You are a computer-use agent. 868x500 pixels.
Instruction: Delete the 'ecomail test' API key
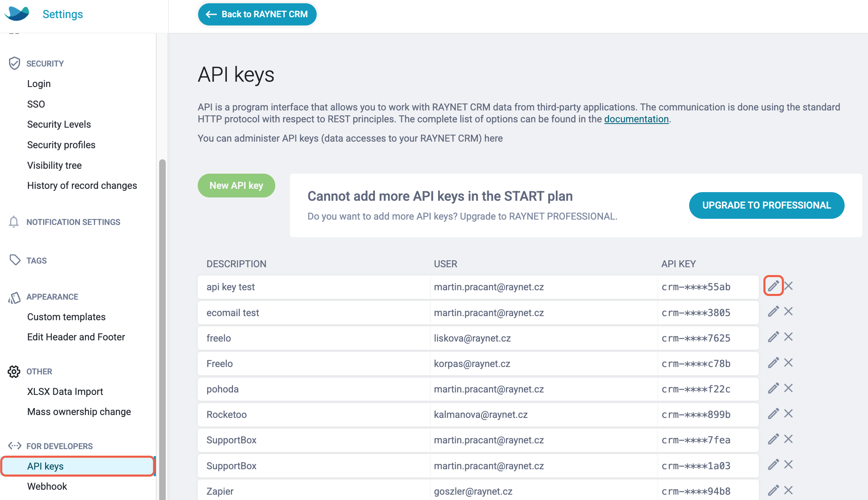(788, 312)
